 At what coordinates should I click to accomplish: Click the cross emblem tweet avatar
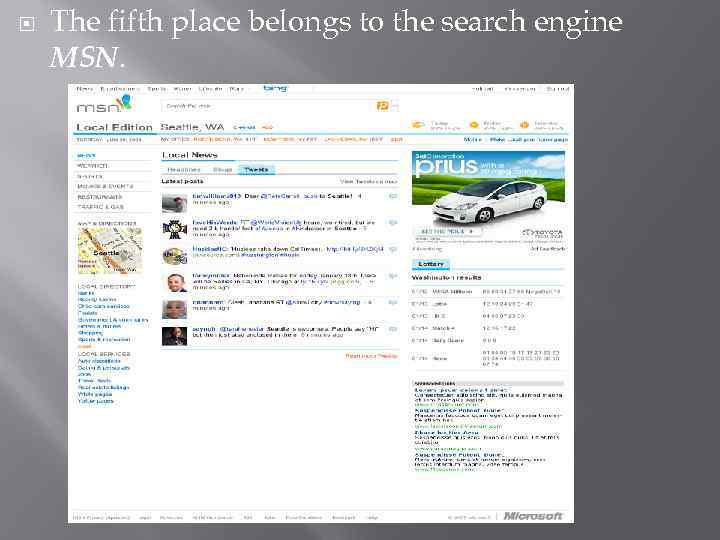click(174, 229)
